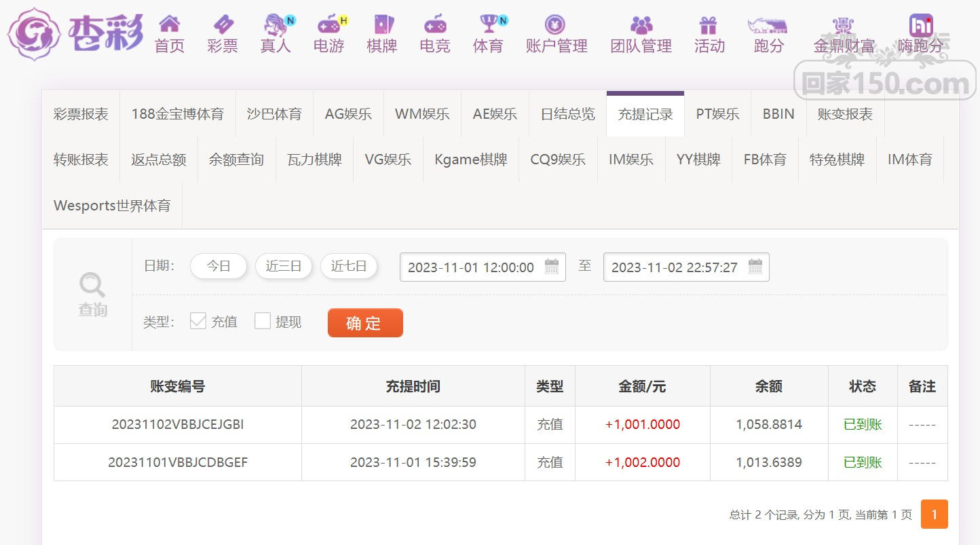The width and height of the screenshot is (980, 545).
Task: Open the 余额查询 tab
Action: [236, 159]
